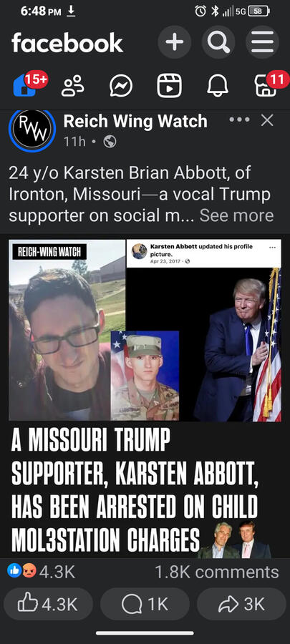Open the Reels video icon
Viewport: 290px width, 644px height.
(x=169, y=87)
